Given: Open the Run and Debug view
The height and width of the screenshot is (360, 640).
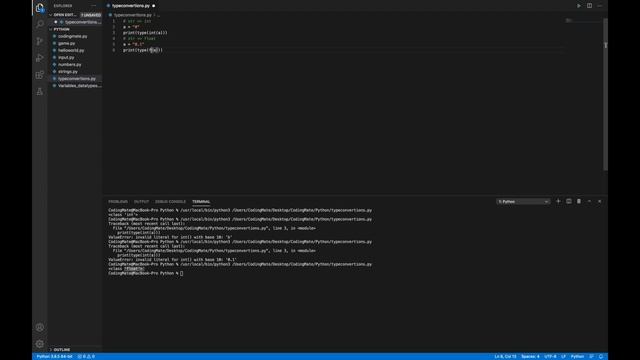Looking at the screenshot, I should click(x=40, y=58).
